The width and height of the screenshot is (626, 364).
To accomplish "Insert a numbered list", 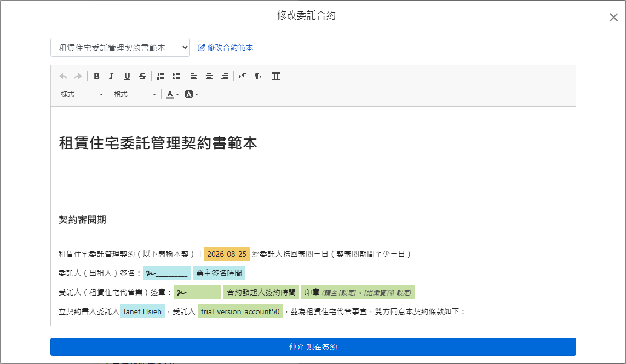I will [x=160, y=76].
